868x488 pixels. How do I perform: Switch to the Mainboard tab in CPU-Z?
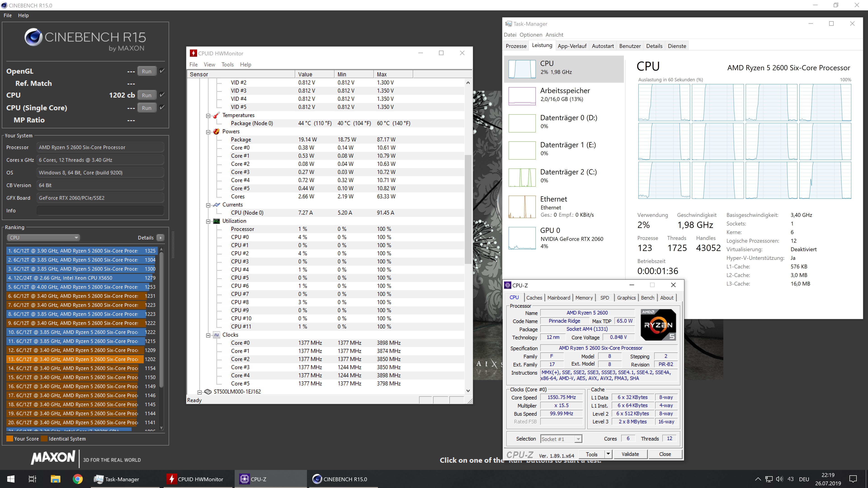pyautogui.click(x=558, y=298)
